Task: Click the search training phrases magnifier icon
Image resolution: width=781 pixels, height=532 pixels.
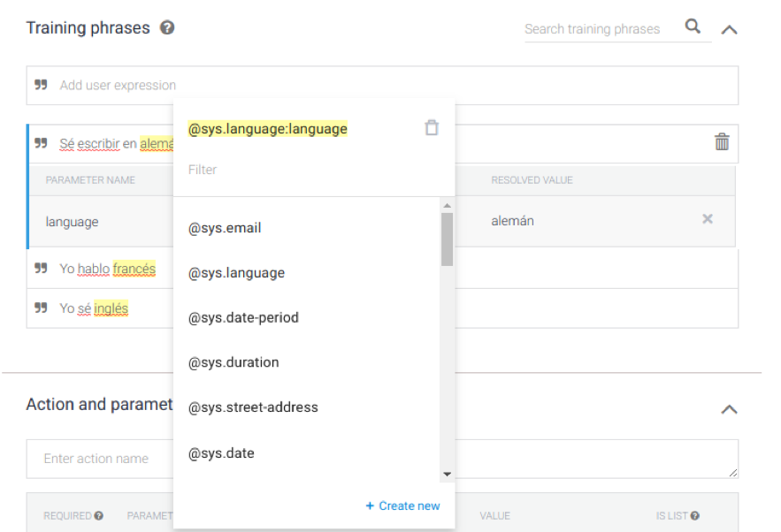Action: click(693, 27)
